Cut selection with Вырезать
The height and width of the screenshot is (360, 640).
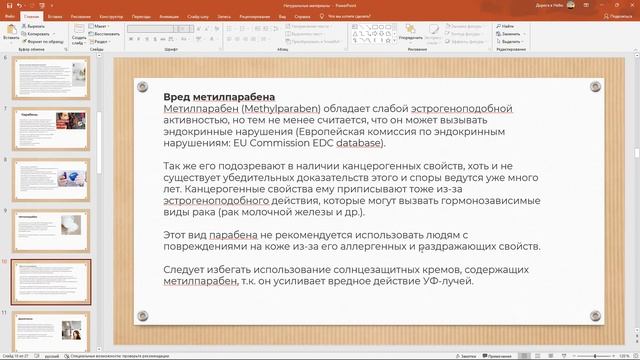coord(33,26)
